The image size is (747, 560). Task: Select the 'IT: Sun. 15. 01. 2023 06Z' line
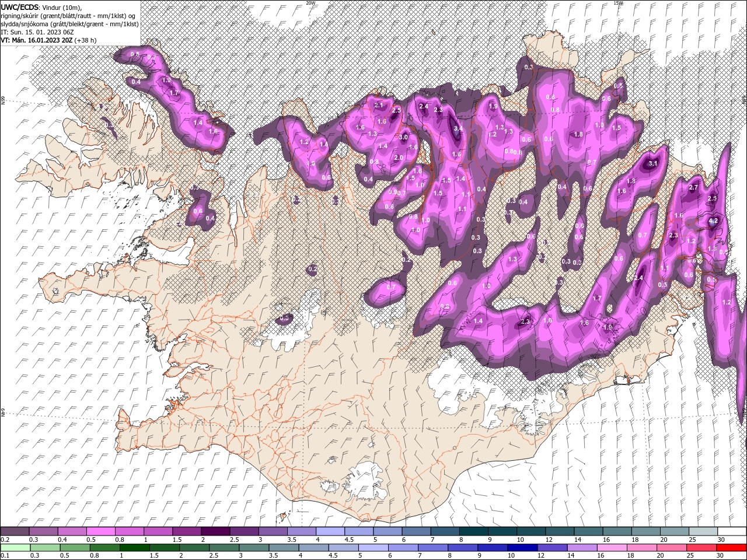coord(37,32)
